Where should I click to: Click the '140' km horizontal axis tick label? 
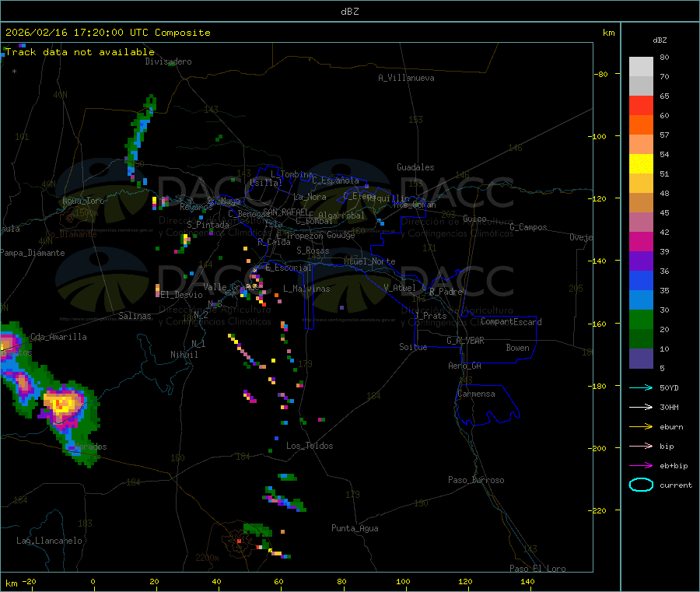tap(527, 581)
